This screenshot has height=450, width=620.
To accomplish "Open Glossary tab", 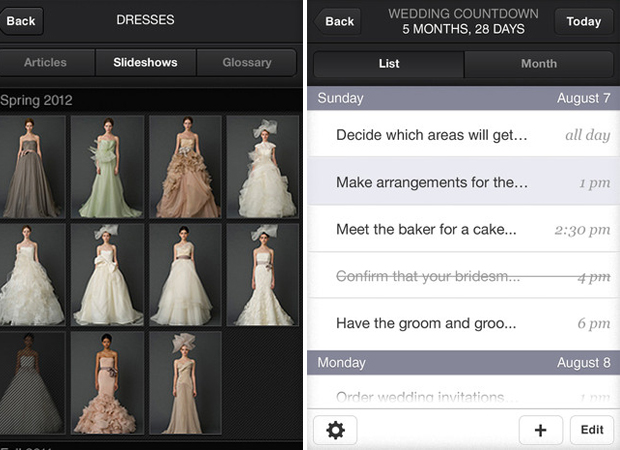I will pyautogui.click(x=247, y=62).
